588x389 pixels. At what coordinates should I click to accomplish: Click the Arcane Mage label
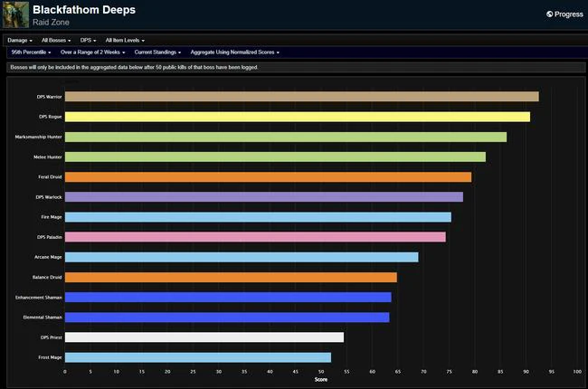coord(48,257)
